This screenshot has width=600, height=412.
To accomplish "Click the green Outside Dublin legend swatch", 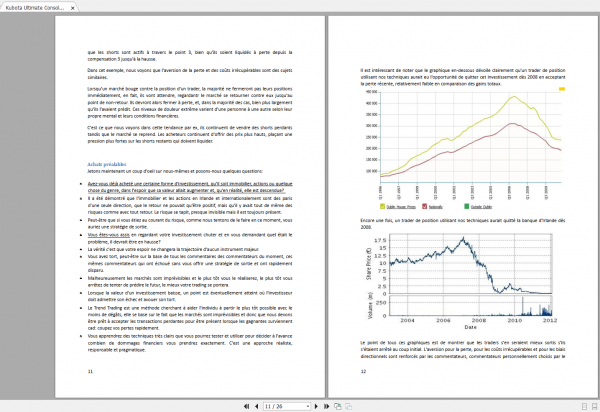I will (x=466, y=207).
